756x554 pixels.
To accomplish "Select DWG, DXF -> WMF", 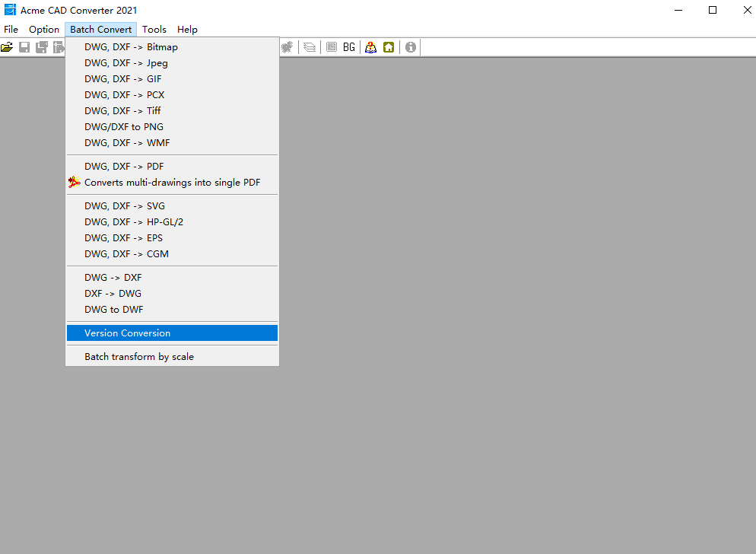I will [172, 142].
